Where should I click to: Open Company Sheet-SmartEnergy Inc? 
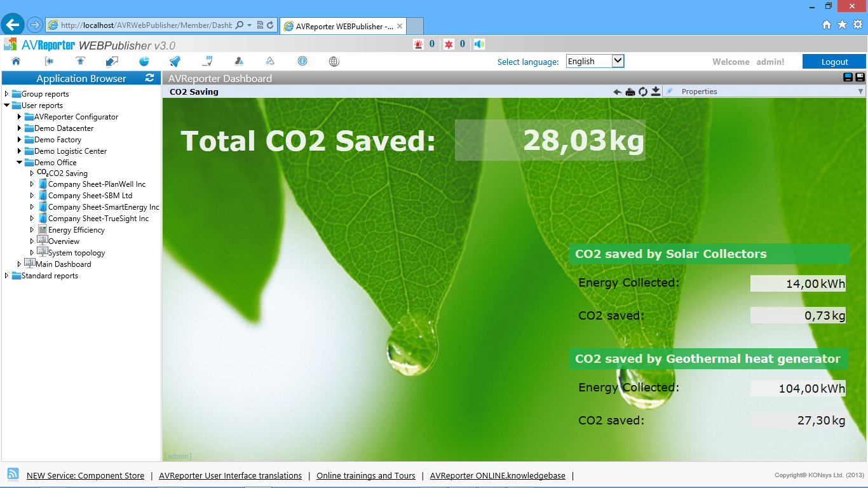(x=104, y=207)
